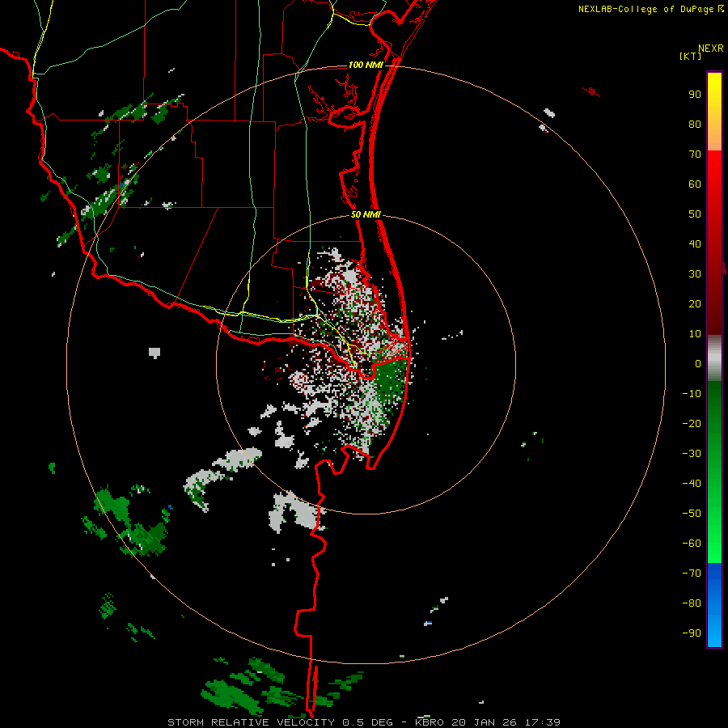Click the 80 knot scale label
This screenshot has height=728, width=728.
pos(695,124)
